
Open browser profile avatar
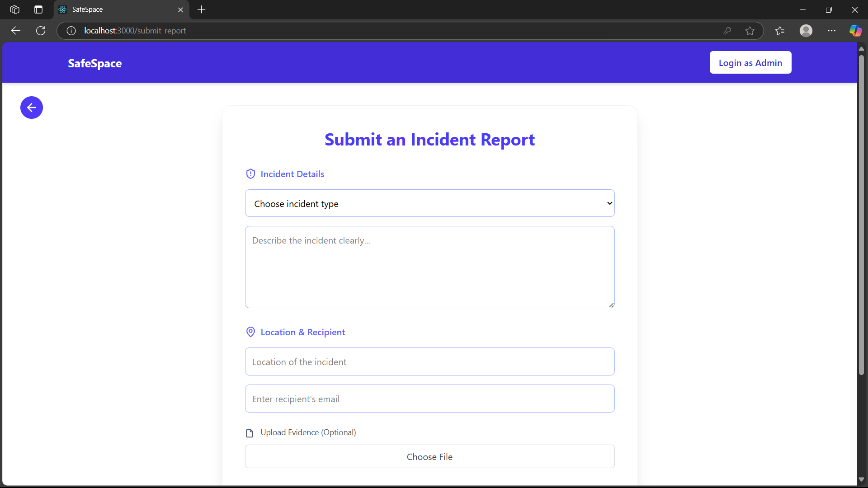(x=806, y=31)
